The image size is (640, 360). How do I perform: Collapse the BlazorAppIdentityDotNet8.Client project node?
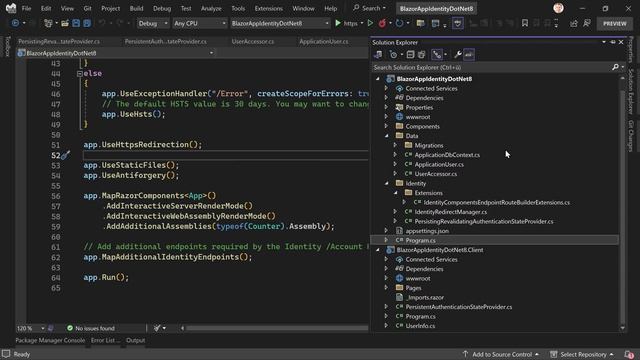click(x=378, y=250)
